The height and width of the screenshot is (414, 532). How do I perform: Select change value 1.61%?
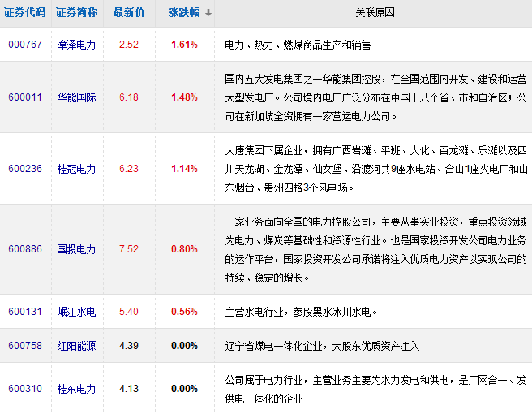tap(184, 45)
